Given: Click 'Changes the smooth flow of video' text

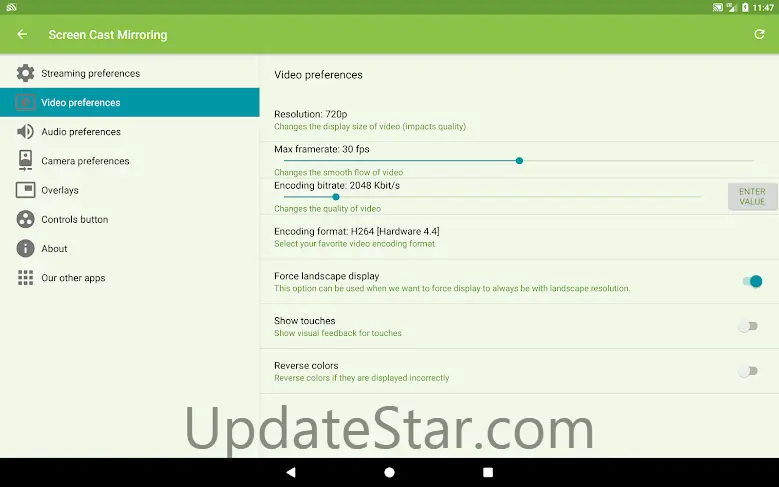Looking at the screenshot, I should coord(338,172).
